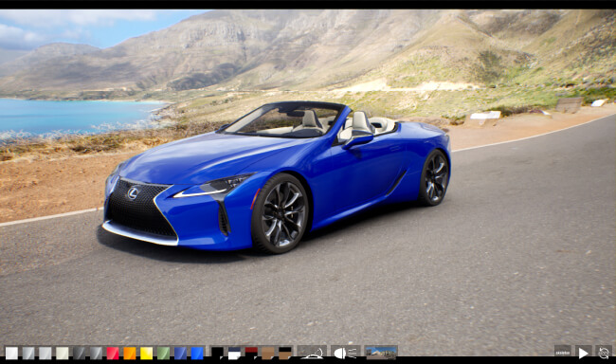Choose the tan brown interior swatch
This screenshot has height=364, width=616.
pos(268,353)
